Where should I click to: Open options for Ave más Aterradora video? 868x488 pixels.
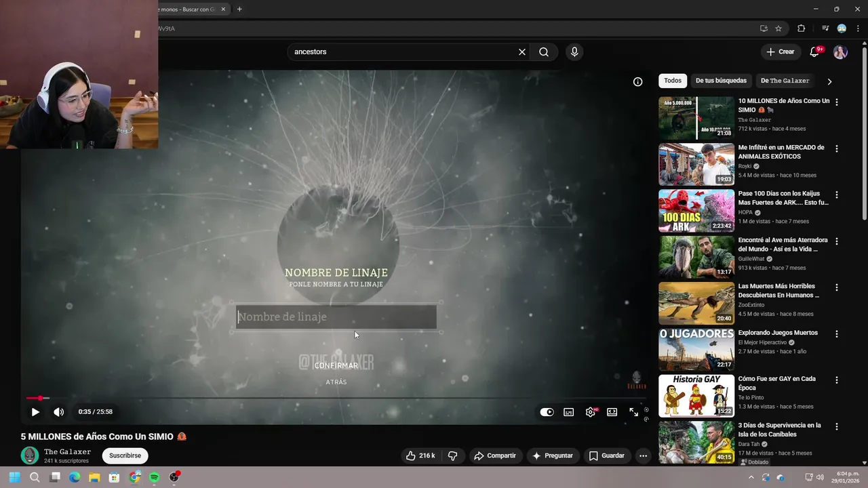point(836,241)
